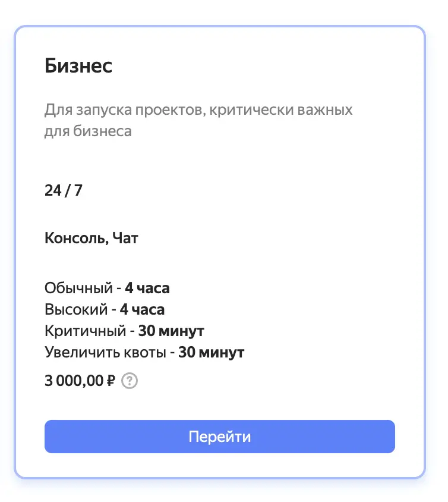
Task: Click '30 минут' next to Критичный
Action: (x=172, y=331)
